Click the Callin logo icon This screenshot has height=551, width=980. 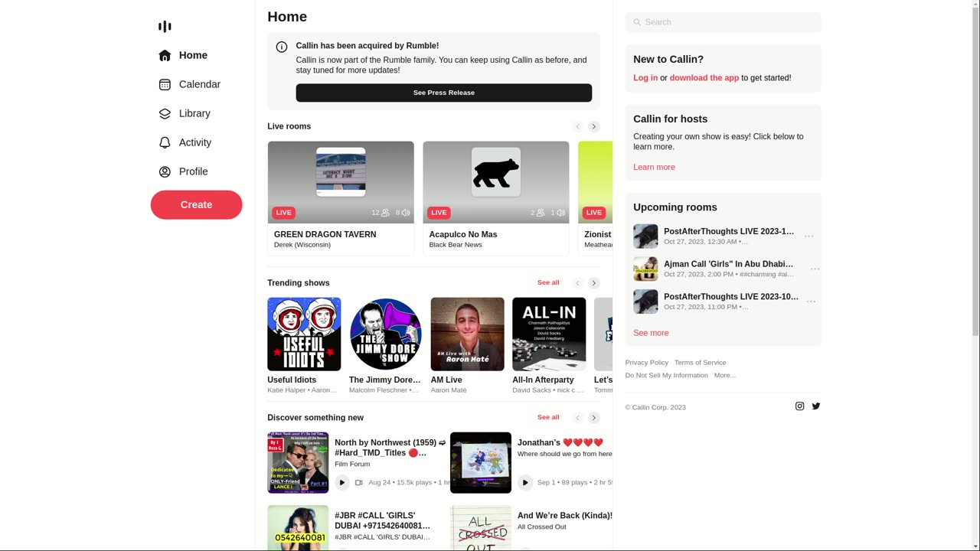tap(165, 27)
